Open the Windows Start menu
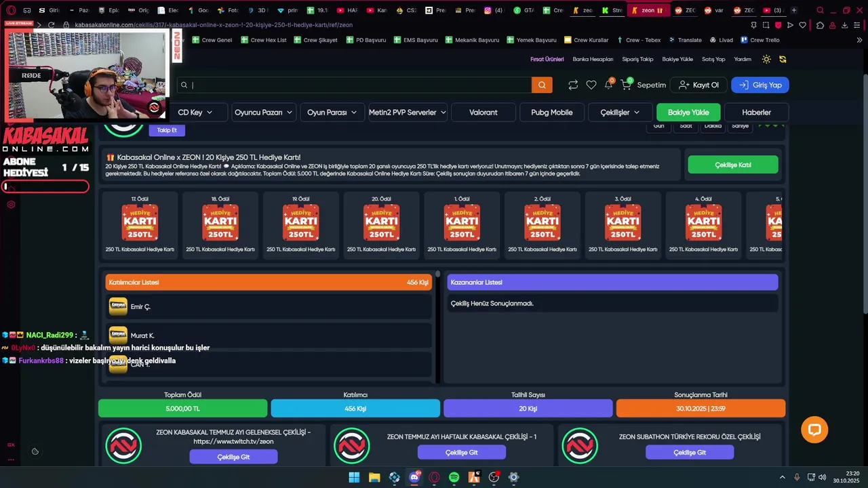The image size is (868, 488). (x=354, y=477)
